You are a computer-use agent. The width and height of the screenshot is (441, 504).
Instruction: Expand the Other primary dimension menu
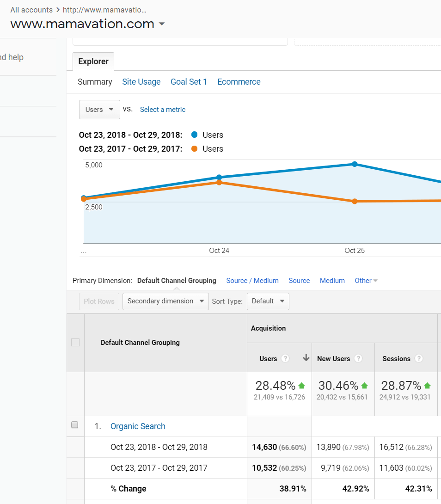pos(366,281)
